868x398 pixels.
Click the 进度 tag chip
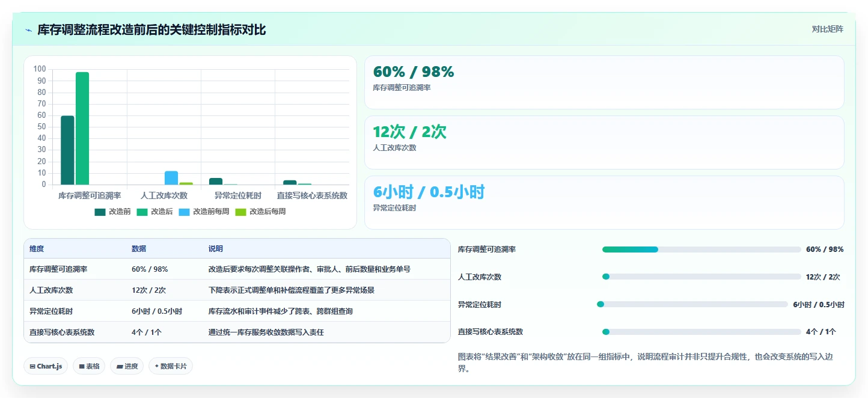click(x=127, y=366)
